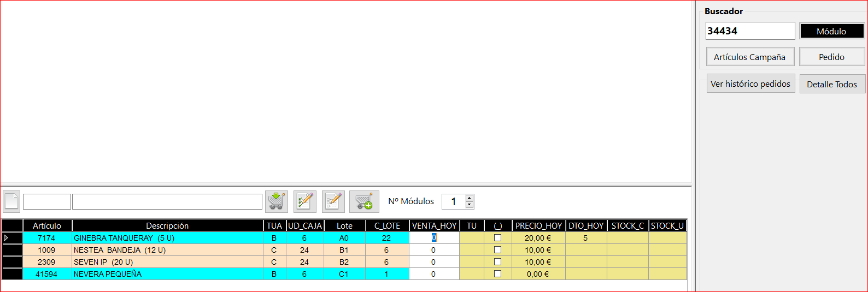The height and width of the screenshot is (292, 868).
Task: Click lote cell B1
Action: [344, 250]
